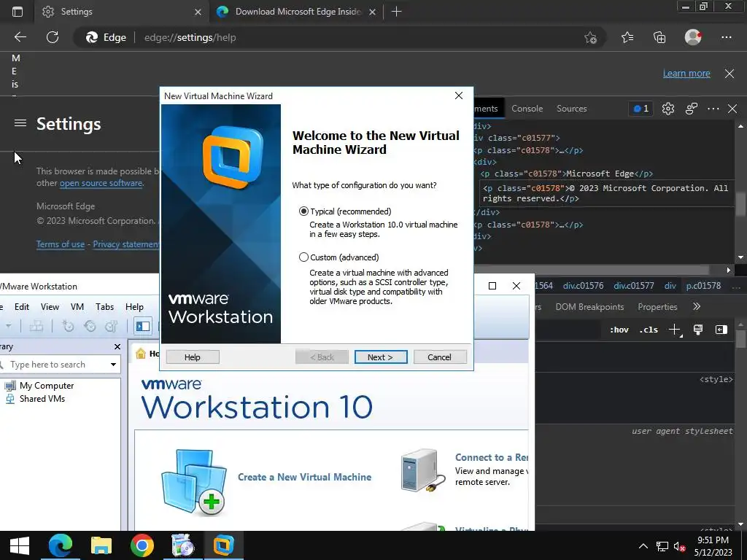Open the Console tab in DevTools
The width and height of the screenshot is (747, 560).
click(x=527, y=109)
